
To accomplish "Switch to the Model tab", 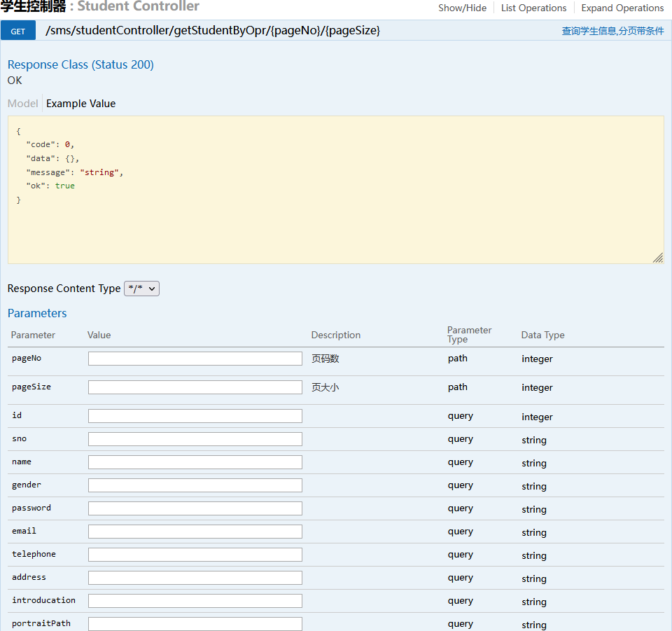I will coord(22,104).
